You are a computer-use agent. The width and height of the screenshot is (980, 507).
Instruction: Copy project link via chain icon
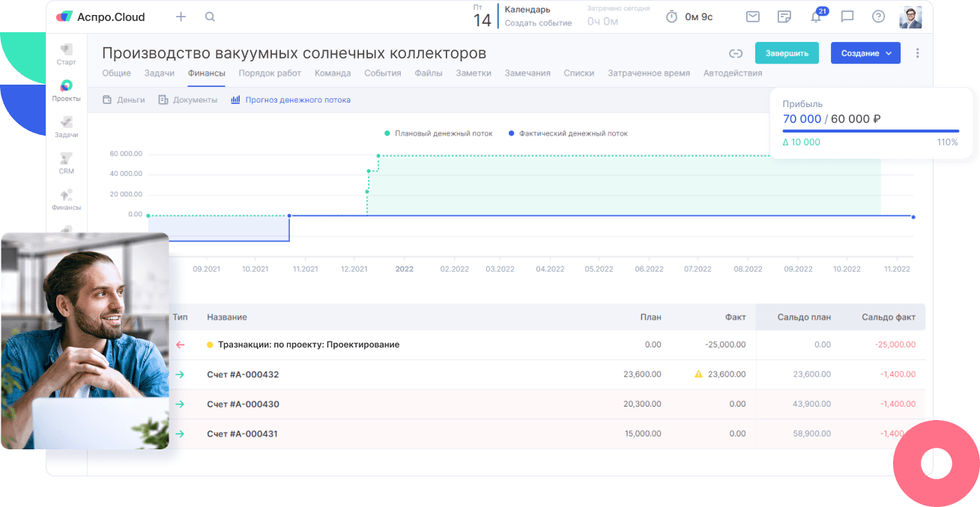click(736, 53)
